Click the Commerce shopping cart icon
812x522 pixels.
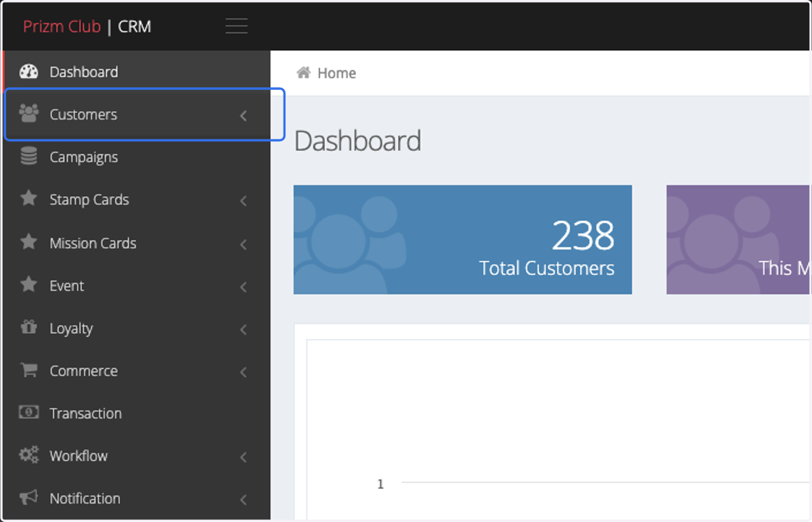click(28, 370)
